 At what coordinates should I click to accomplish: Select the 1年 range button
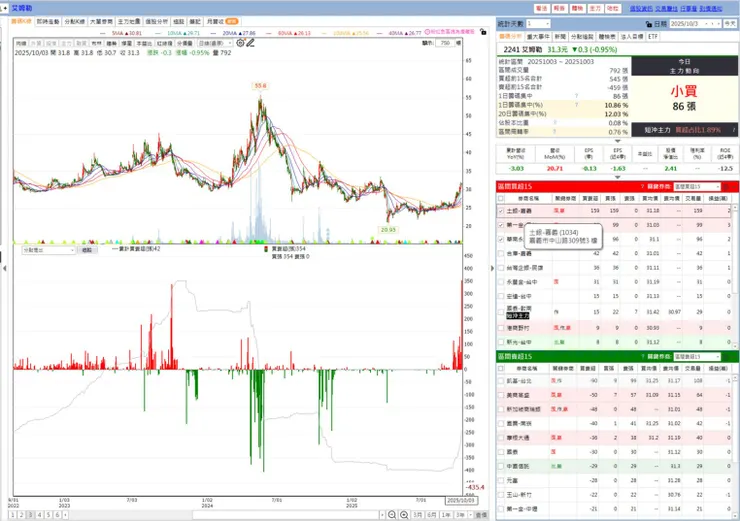tap(445, 515)
